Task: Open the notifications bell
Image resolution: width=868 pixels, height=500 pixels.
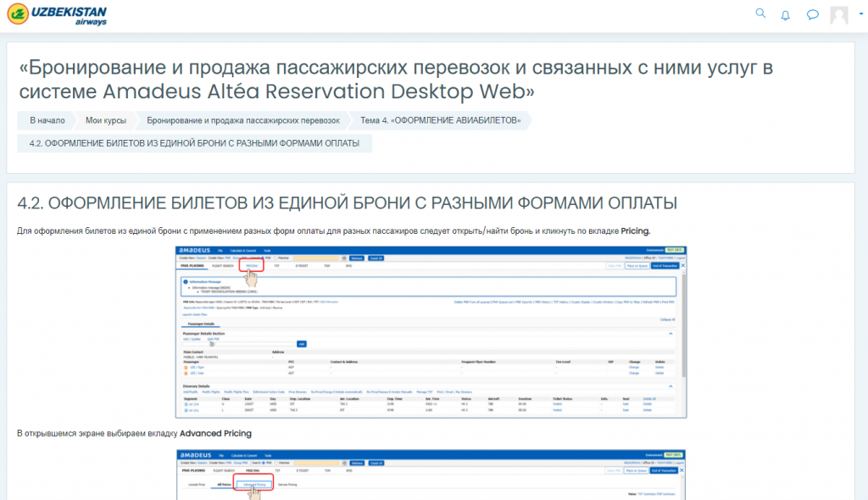Action: (785, 15)
